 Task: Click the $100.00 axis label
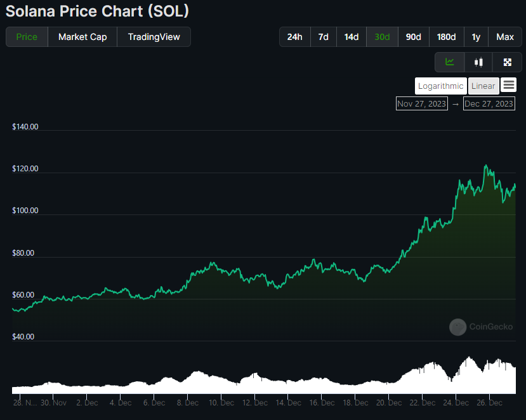point(25,211)
